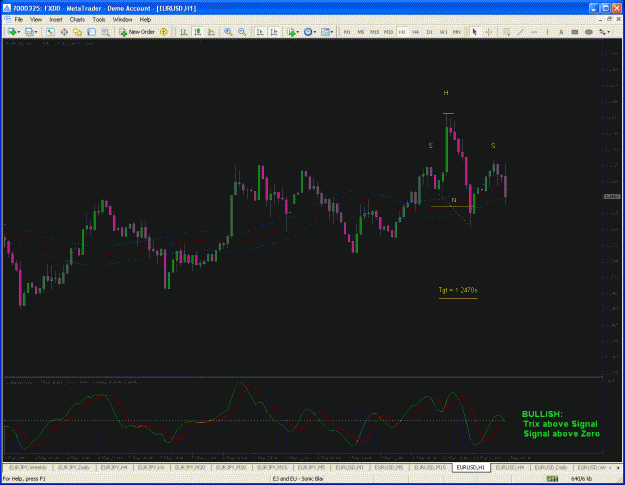Click the New Order button
The height and width of the screenshot is (485, 625).
[137, 32]
